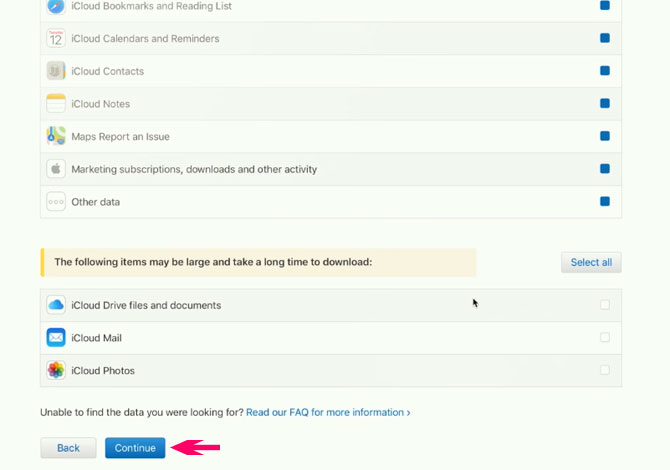Image resolution: width=670 pixels, height=470 pixels.
Task: Click the iCloud Mail envelope icon
Action: (x=56, y=338)
